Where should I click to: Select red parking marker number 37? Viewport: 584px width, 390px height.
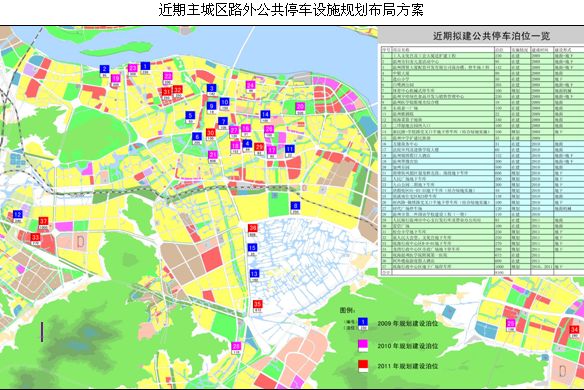click(x=44, y=223)
